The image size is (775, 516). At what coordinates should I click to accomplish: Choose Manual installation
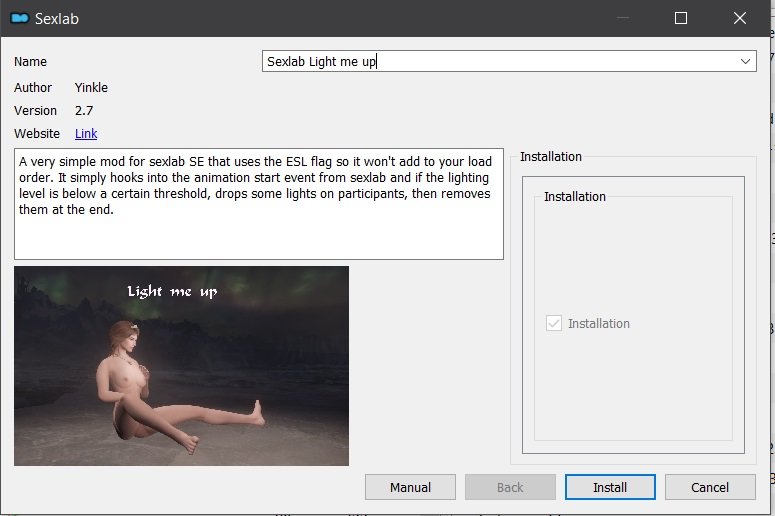(x=410, y=487)
